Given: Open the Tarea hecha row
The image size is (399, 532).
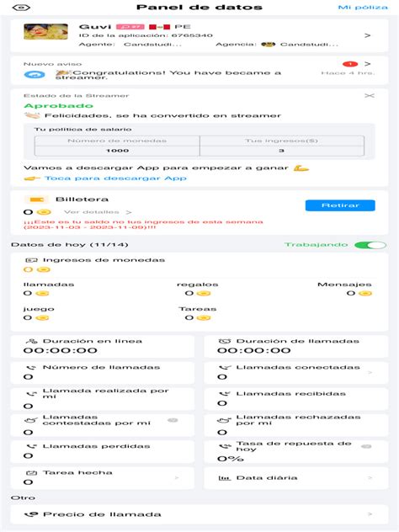Looking at the screenshot, I should click(103, 478).
